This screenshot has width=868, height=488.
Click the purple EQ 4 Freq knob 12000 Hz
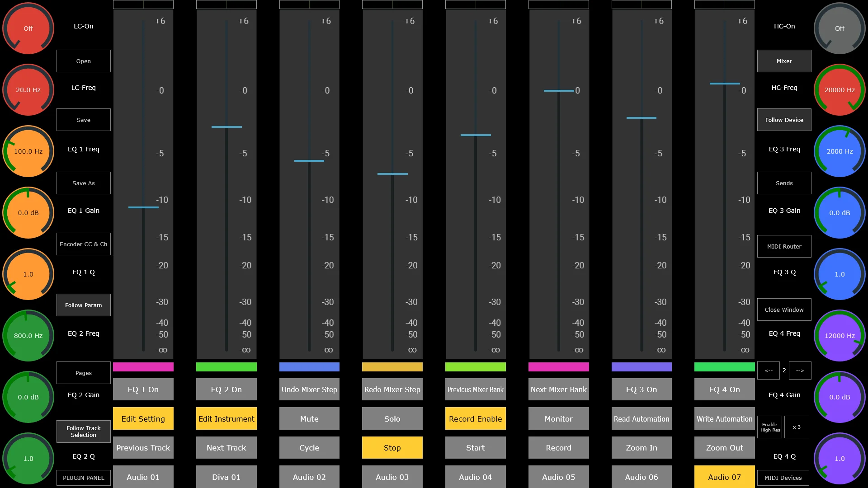click(840, 335)
